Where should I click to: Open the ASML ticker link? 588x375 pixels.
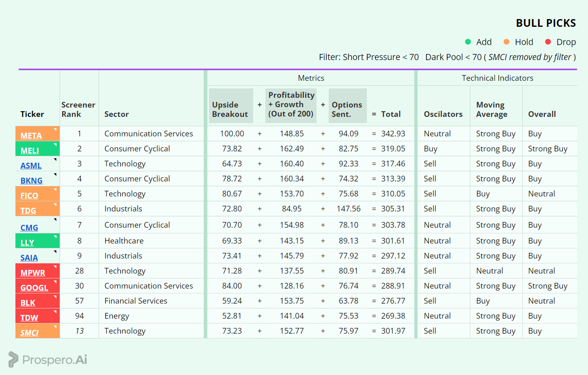pyautogui.click(x=31, y=166)
